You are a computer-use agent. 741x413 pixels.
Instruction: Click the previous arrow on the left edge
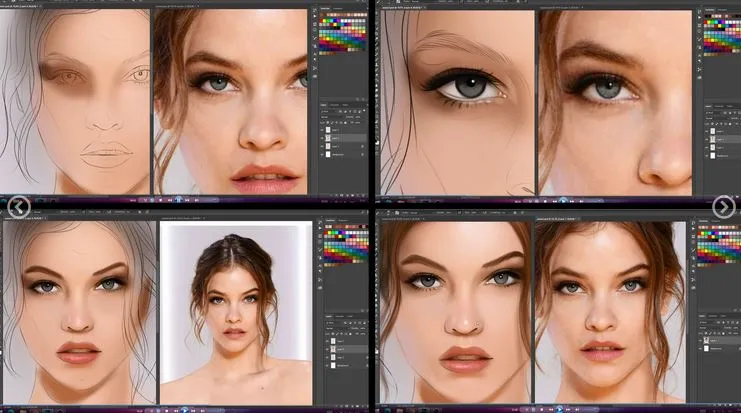tap(19, 206)
